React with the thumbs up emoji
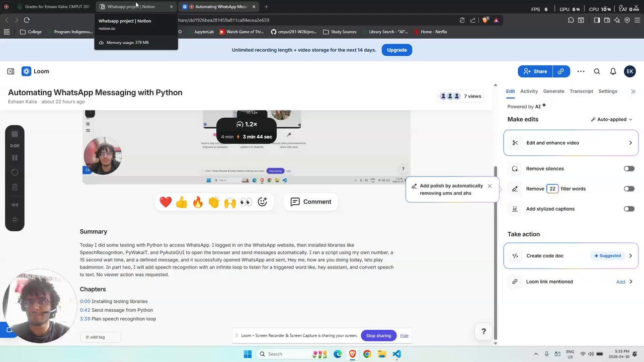Image resolution: width=644 pixels, height=362 pixels. pos(182,202)
